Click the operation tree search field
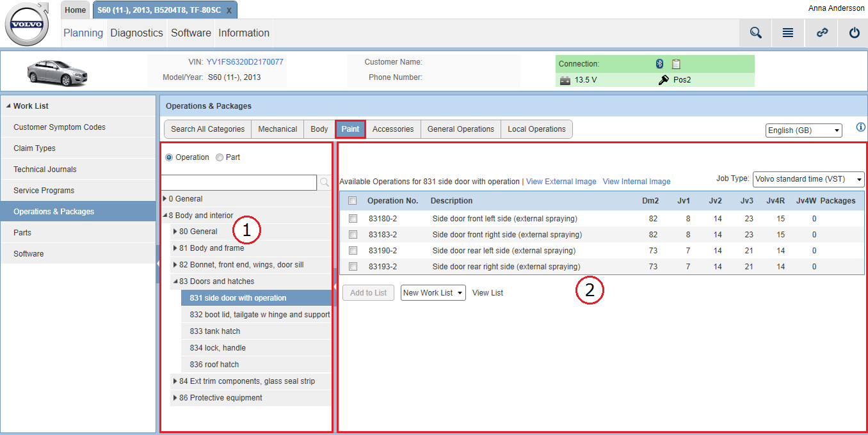This screenshot has width=868, height=435. click(x=239, y=183)
